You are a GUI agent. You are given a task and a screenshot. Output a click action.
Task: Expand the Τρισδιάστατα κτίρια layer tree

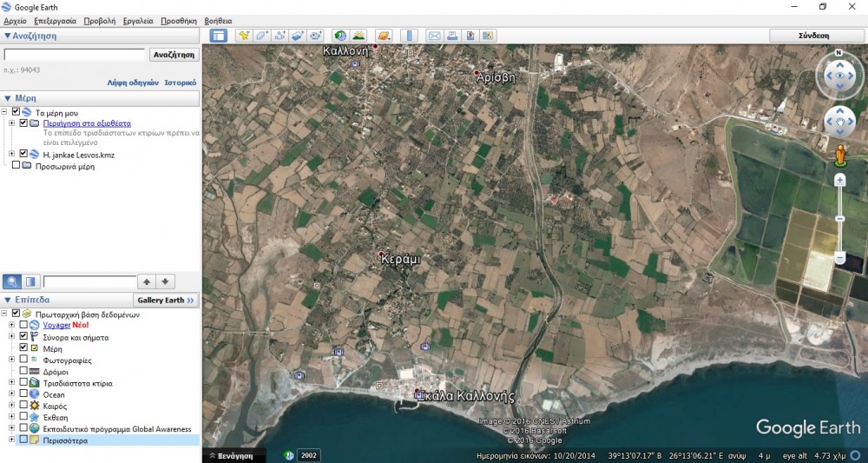[x=12, y=383]
